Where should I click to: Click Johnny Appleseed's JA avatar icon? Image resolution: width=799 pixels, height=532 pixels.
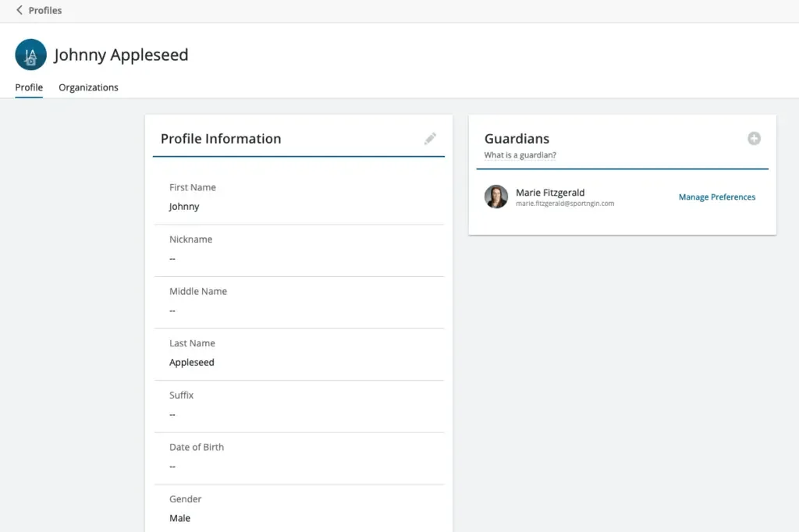coord(31,55)
